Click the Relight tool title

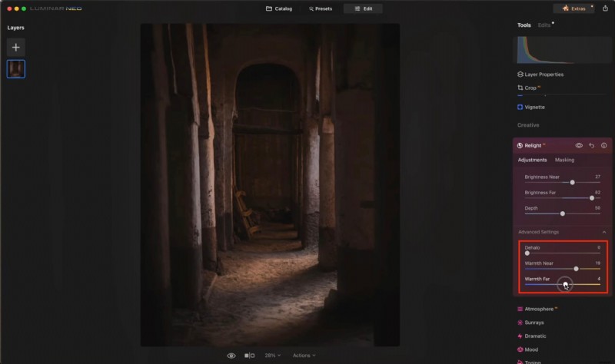(x=533, y=145)
